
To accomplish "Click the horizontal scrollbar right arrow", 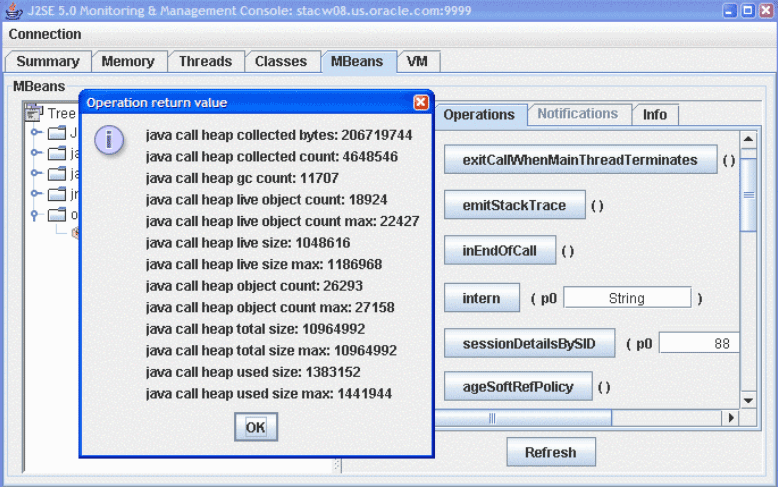I will tap(731, 418).
